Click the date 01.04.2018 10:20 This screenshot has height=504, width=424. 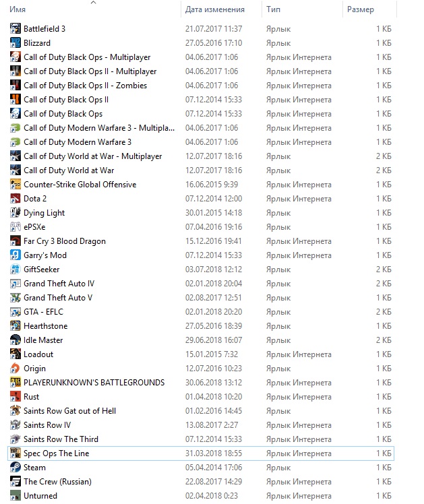click(x=214, y=397)
